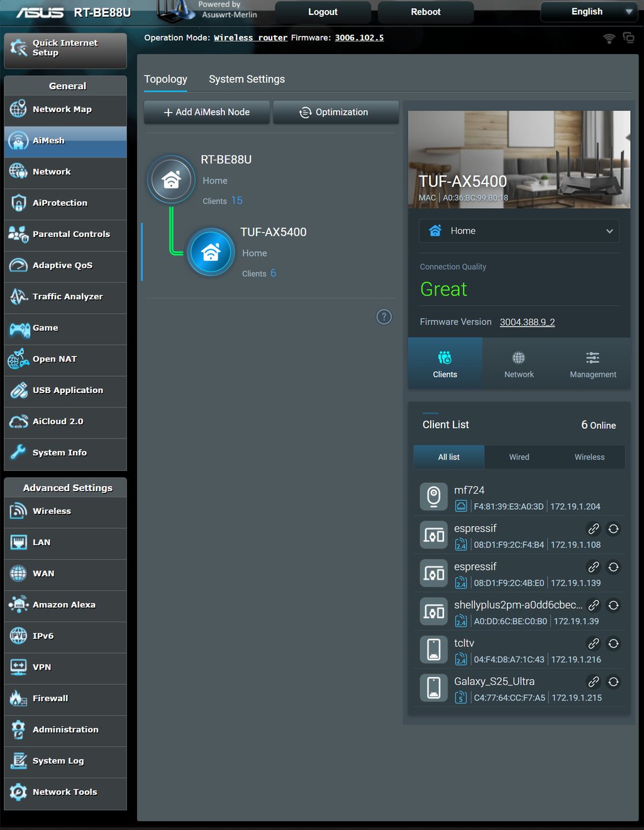Click the link icon for tcltv

click(593, 643)
